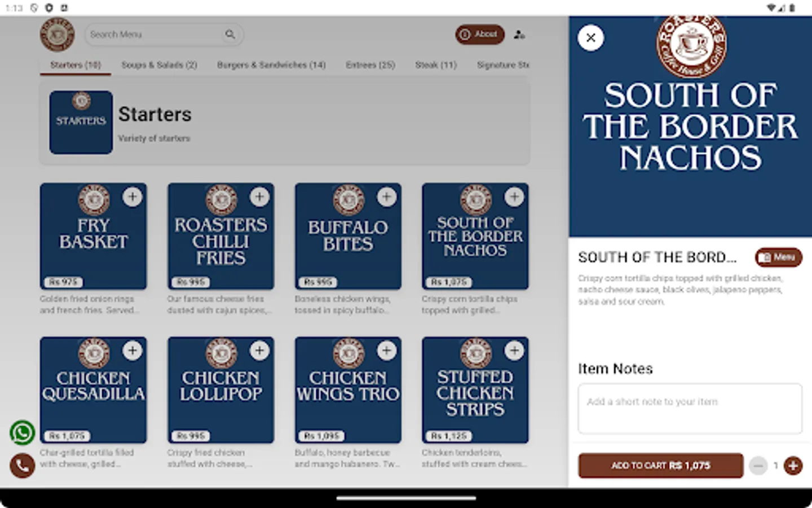Add Buffalo Bites via the plus icon
Screen dimensions: 812x508
[387, 196]
